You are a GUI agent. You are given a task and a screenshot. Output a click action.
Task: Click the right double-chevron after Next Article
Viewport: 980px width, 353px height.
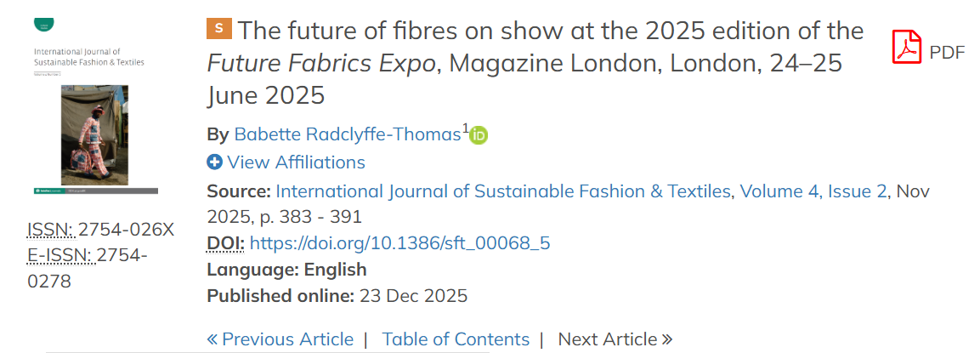667,339
